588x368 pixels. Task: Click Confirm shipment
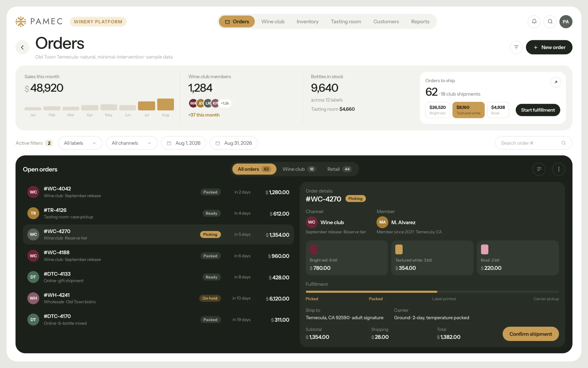pyautogui.click(x=530, y=334)
